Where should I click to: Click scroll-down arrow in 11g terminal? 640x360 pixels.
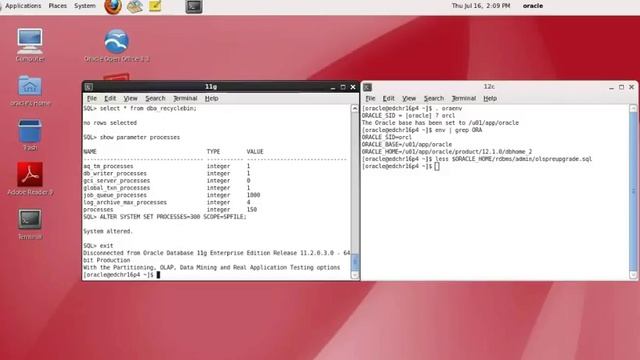(x=355, y=275)
